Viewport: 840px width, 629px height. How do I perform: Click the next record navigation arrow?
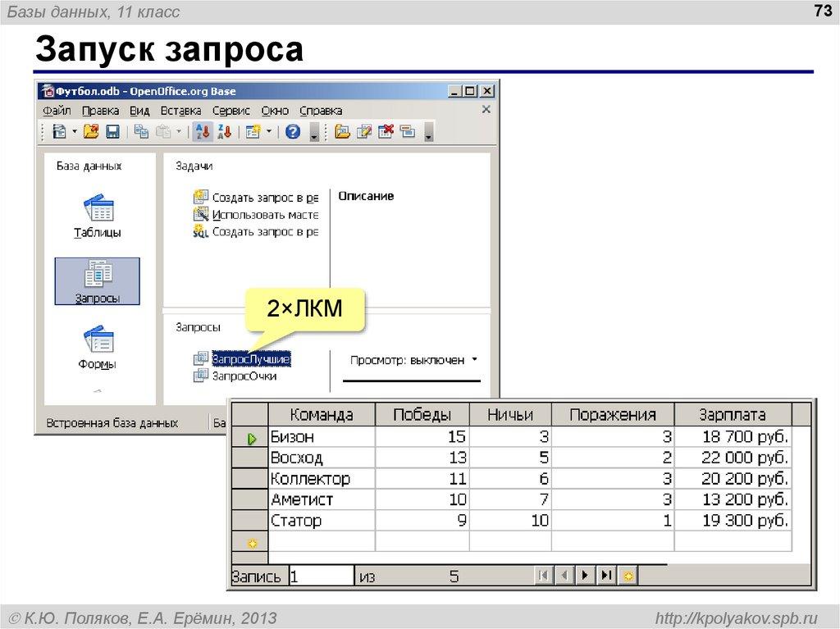(x=585, y=575)
